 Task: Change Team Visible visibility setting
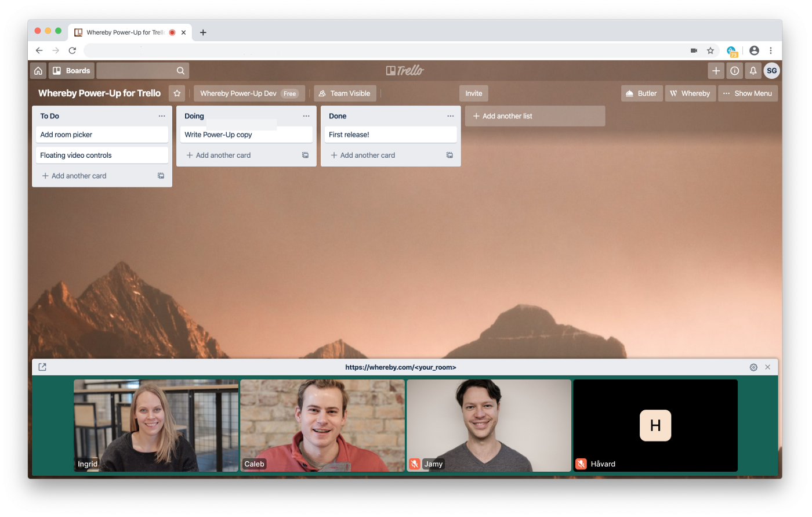point(345,93)
